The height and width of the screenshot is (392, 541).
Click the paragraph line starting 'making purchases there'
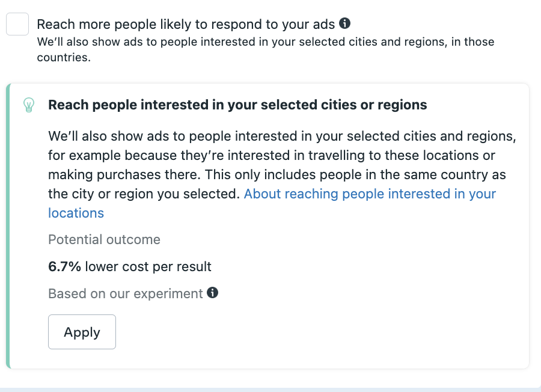tap(277, 175)
